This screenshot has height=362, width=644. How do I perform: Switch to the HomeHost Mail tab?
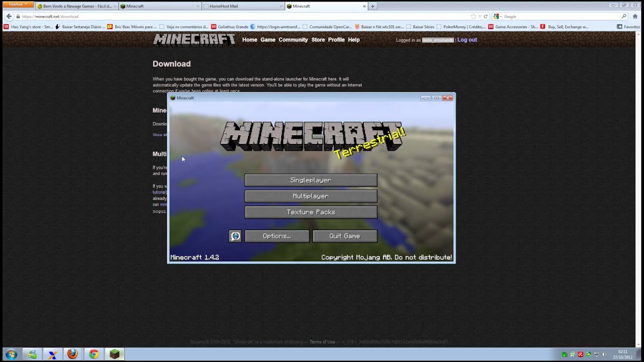(x=243, y=6)
